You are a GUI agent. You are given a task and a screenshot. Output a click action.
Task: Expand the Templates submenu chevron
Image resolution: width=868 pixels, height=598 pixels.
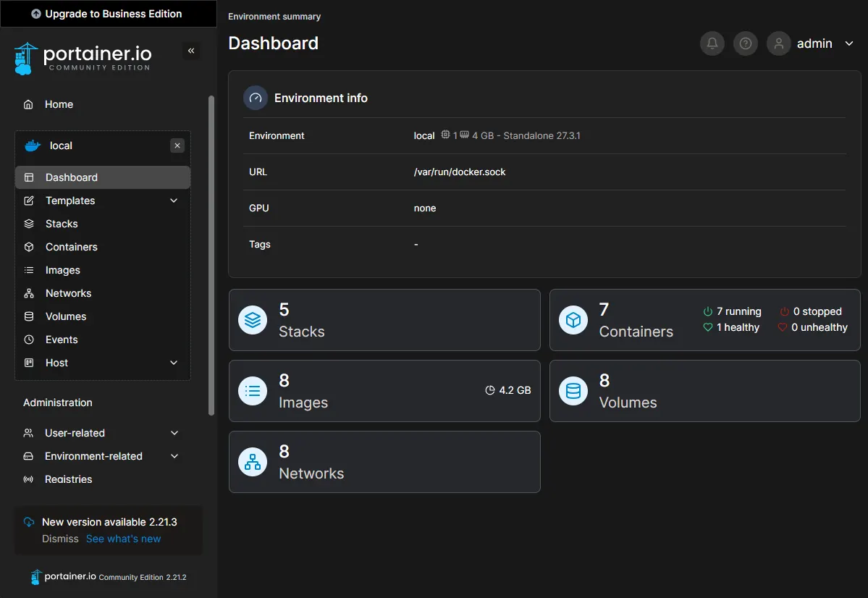click(x=174, y=201)
